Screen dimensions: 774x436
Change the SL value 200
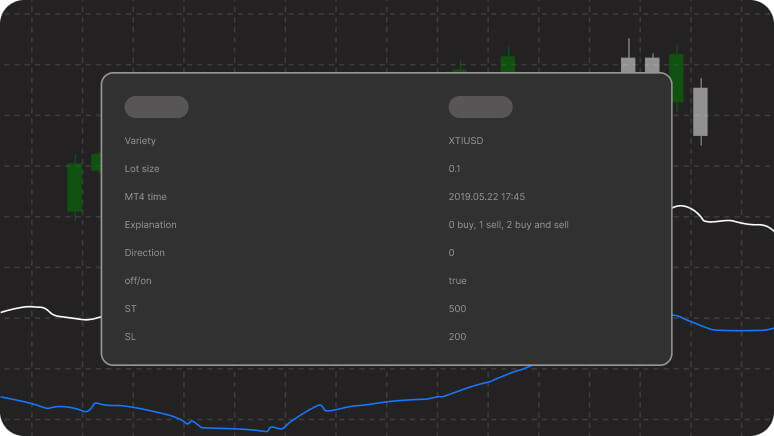pyautogui.click(x=457, y=337)
